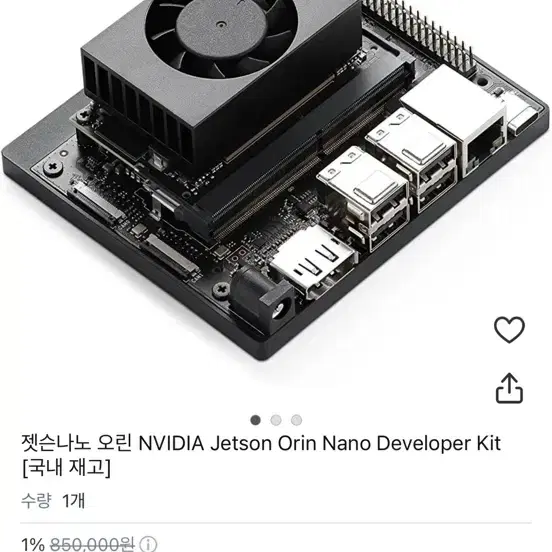
Task: Click the crossed-out 850,000원 price
Action: tap(92, 544)
